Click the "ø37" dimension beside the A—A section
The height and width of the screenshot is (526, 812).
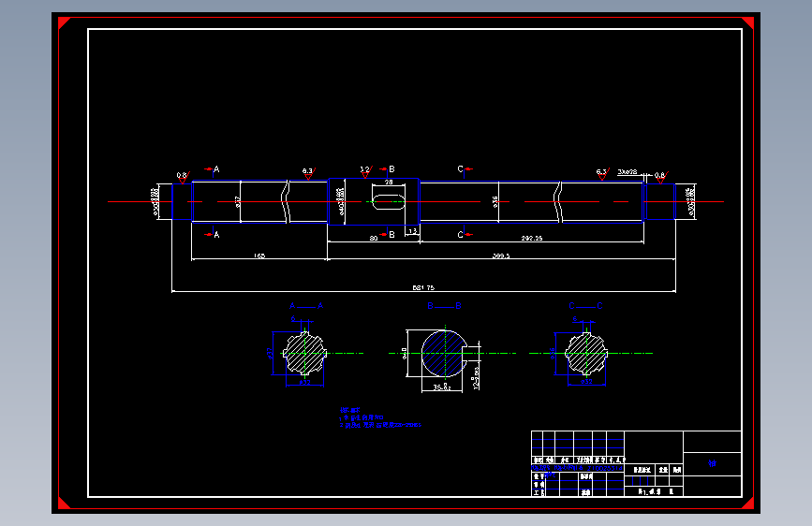tap(270, 353)
